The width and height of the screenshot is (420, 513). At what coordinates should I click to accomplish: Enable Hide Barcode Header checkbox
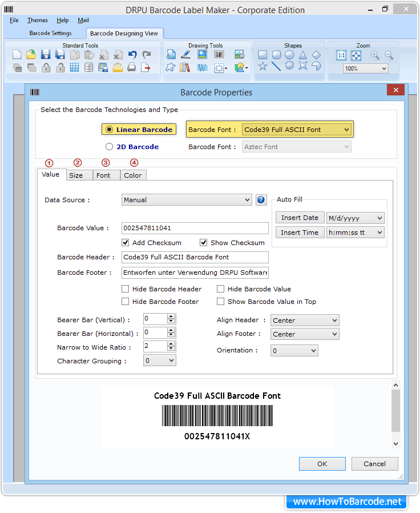[125, 288]
